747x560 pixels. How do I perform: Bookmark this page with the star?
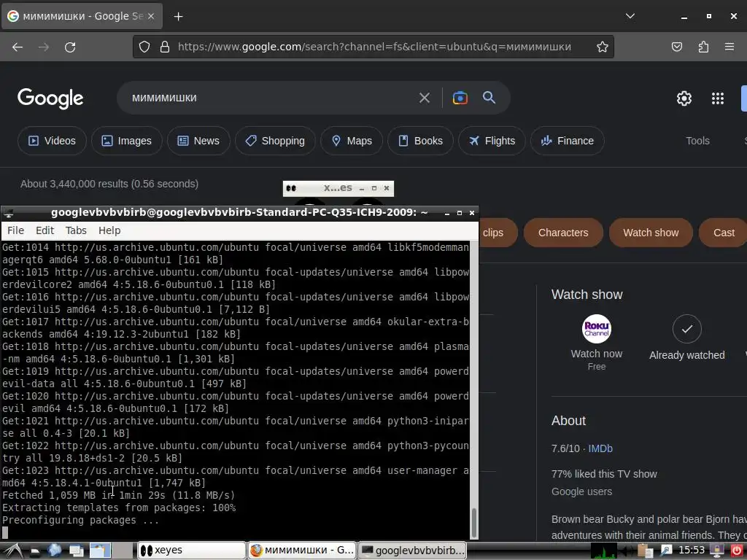602,47
